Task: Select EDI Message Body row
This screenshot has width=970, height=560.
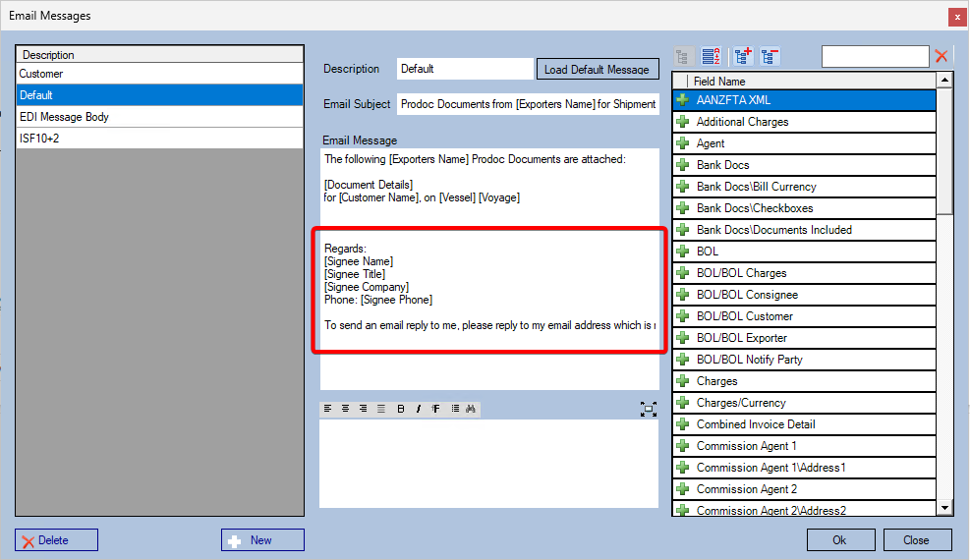Action: tap(159, 117)
